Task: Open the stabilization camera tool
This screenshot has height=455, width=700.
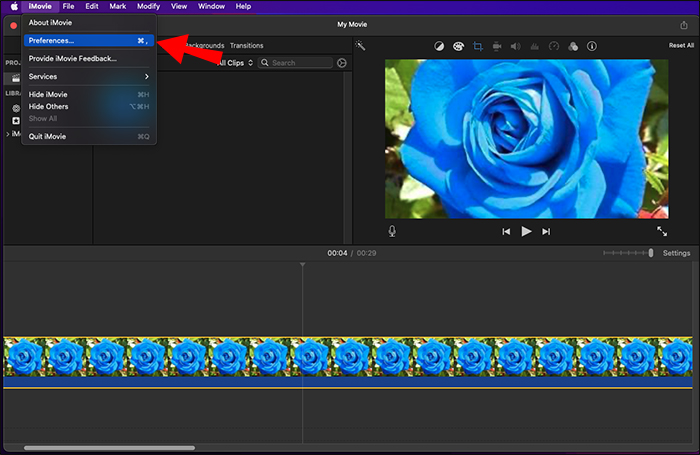Action: (x=496, y=46)
